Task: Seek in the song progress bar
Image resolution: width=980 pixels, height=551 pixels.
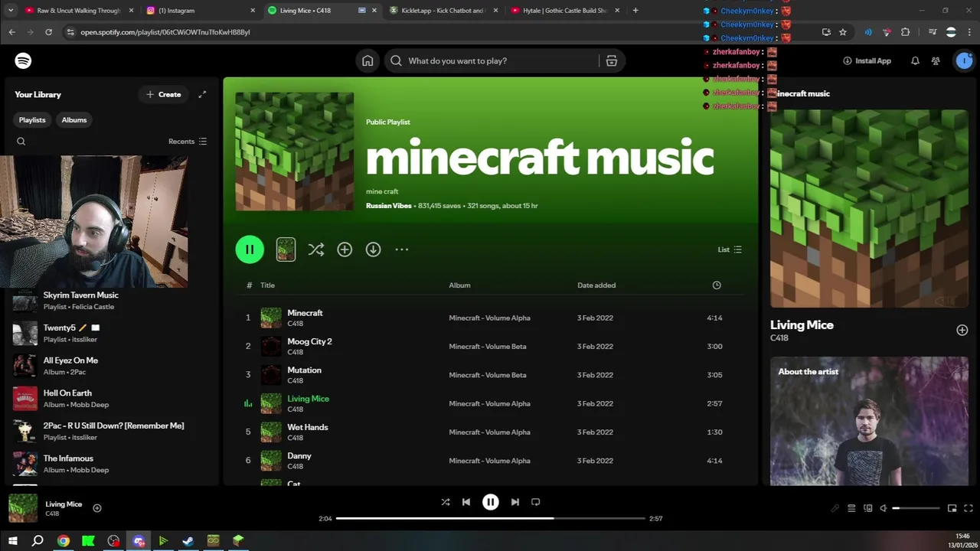Action: coord(490,519)
